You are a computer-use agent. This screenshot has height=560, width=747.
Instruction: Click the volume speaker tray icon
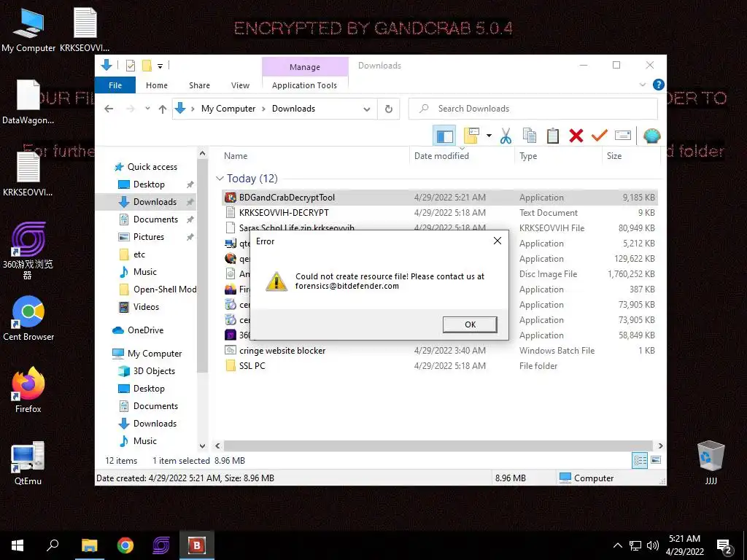[652, 545]
